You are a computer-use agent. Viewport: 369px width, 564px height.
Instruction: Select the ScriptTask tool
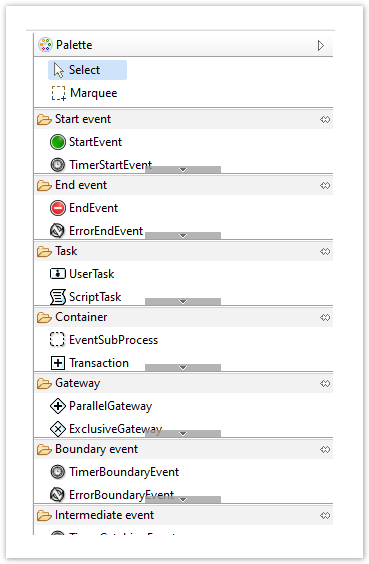(x=86, y=297)
